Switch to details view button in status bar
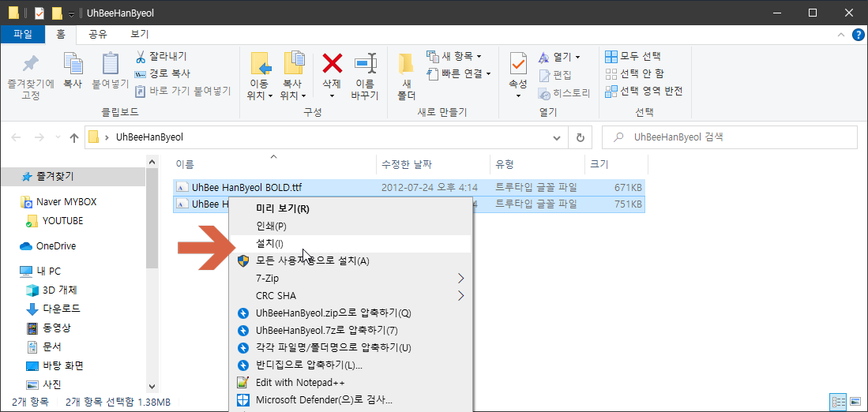Viewport: 868px width, 412px height. pos(839,401)
